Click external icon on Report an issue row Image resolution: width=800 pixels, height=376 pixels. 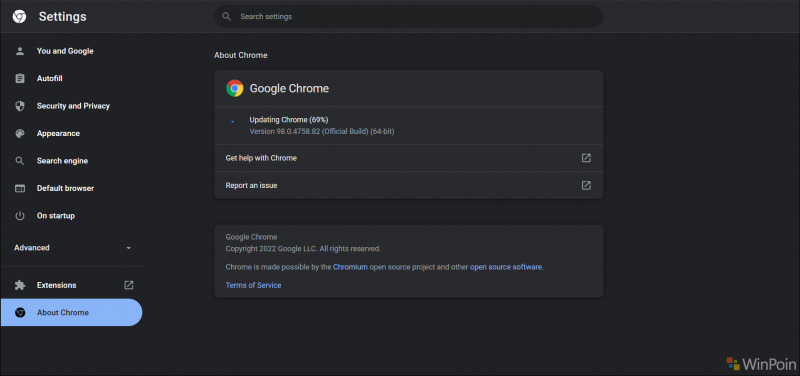[x=586, y=185]
